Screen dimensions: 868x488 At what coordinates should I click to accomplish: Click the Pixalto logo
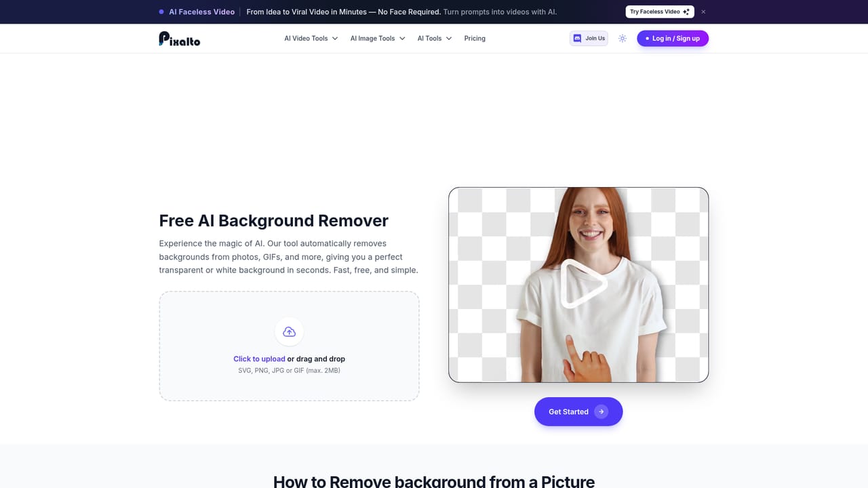pyautogui.click(x=180, y=39)
